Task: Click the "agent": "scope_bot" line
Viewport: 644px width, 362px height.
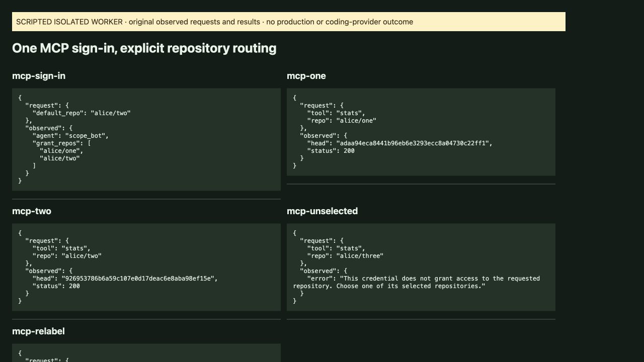Action: tap(70, 136)
